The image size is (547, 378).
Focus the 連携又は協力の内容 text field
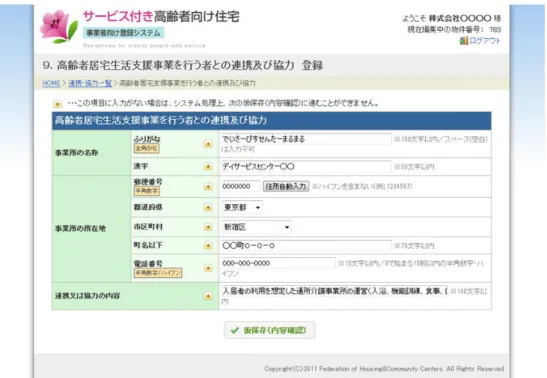click(x=335, y=290)
